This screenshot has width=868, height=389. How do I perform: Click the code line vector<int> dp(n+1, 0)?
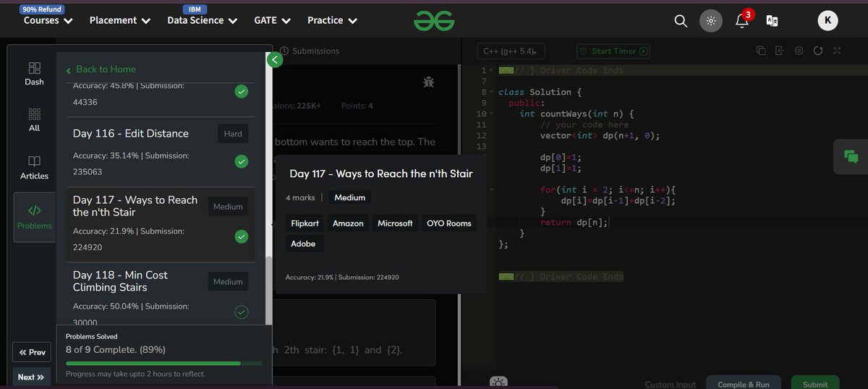tap(600, 135)
